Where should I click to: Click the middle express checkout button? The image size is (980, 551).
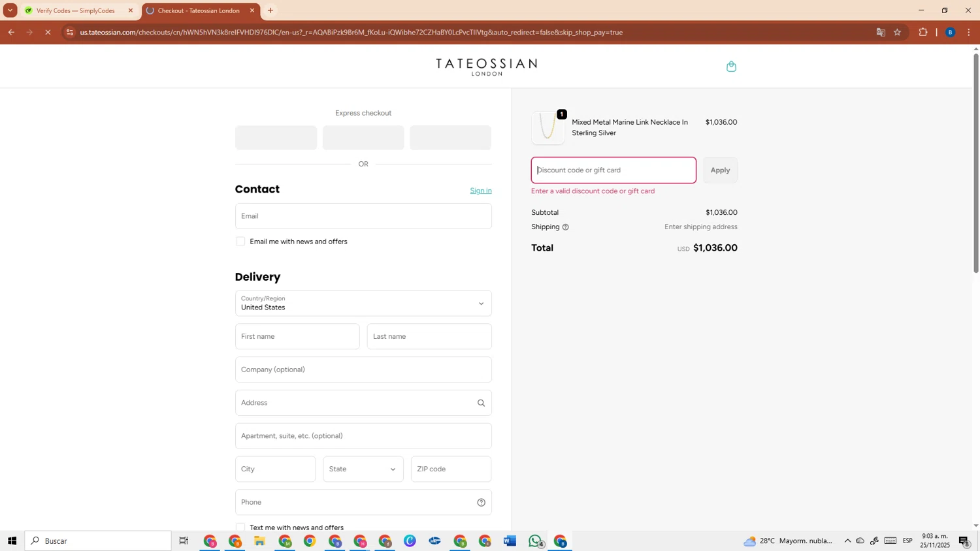pyautogui.click(x=363, y=138)
